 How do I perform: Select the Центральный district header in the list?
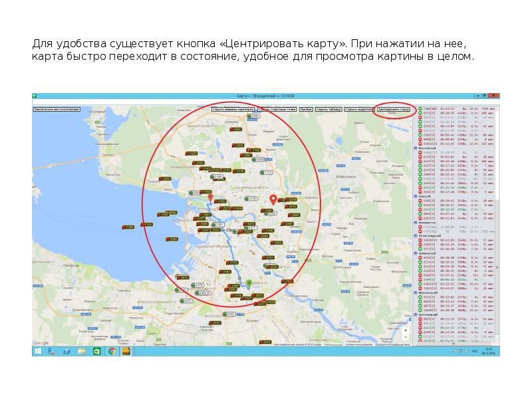[x=427, y=315]
